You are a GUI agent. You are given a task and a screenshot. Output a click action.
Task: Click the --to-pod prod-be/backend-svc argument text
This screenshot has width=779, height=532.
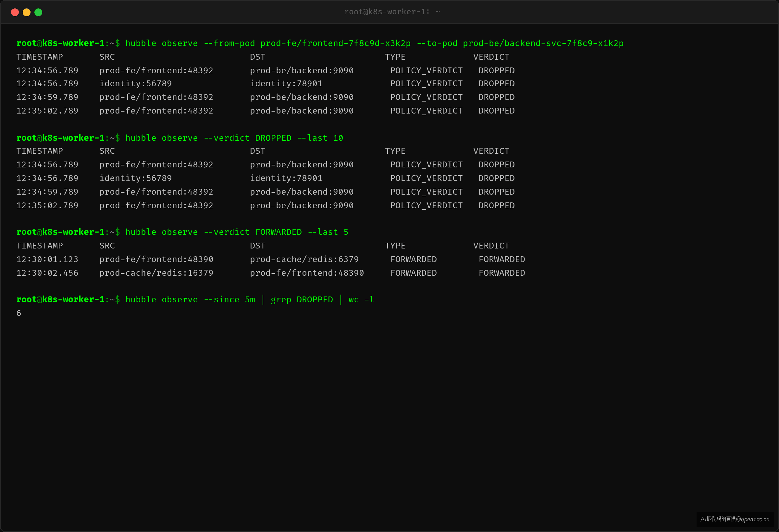click(520, 43)
